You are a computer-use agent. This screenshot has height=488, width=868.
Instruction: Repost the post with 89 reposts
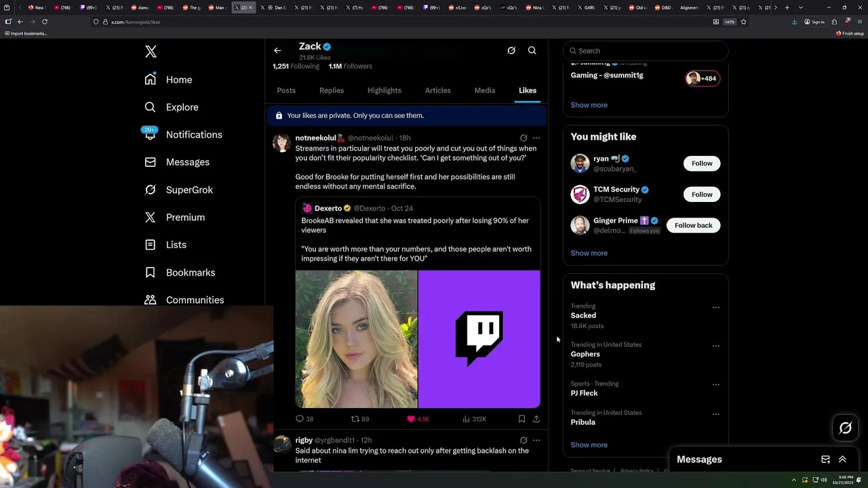(359, 419)
